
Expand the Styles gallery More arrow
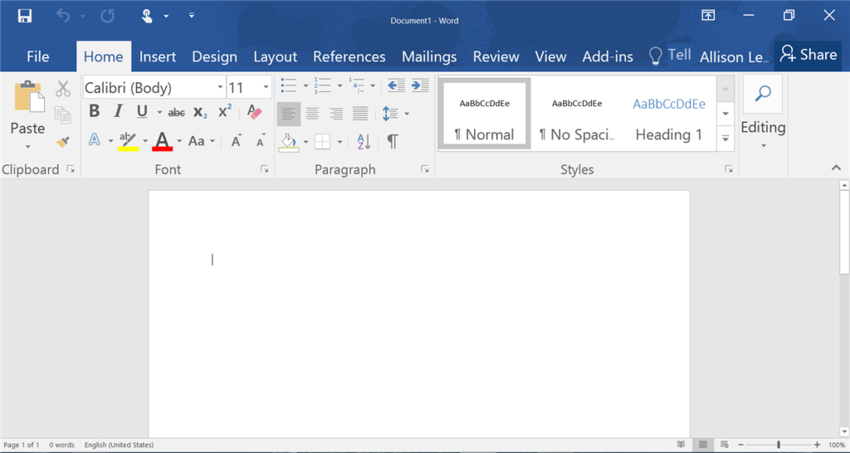click(x=725, y=139)
